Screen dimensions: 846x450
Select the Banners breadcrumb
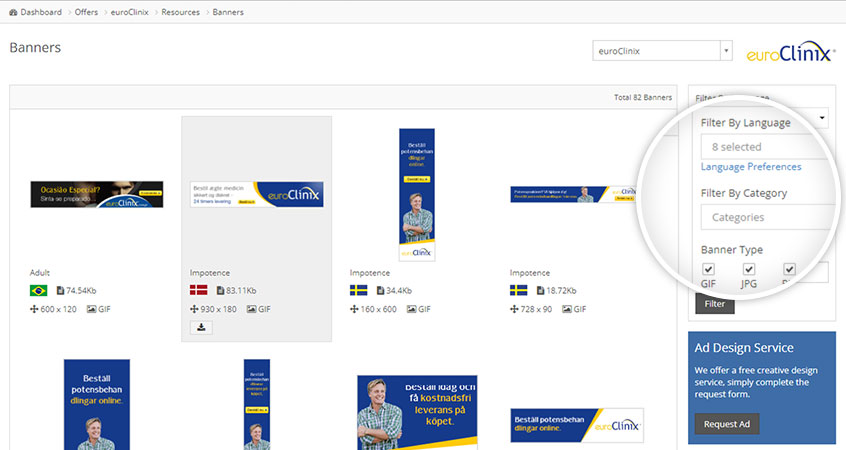click(x=228, y=12)
